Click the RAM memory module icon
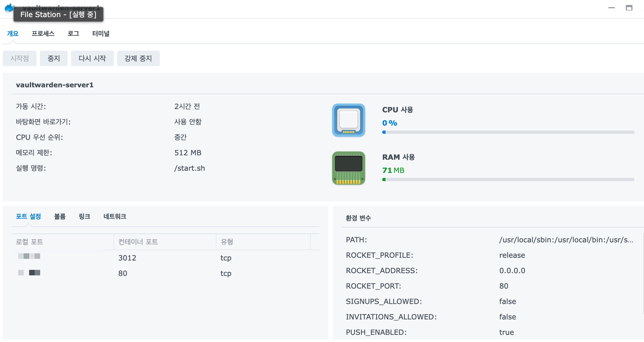Screen dimensions: 644x342 coord(348,168)
